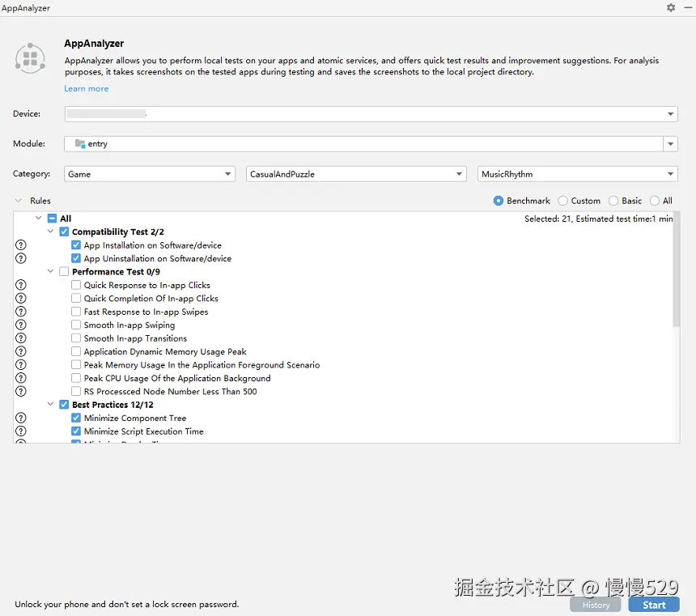This screenshot has height=616, width=696.
Task: Click the Start button
Action: pyautogui.click(x=654, y=605)
